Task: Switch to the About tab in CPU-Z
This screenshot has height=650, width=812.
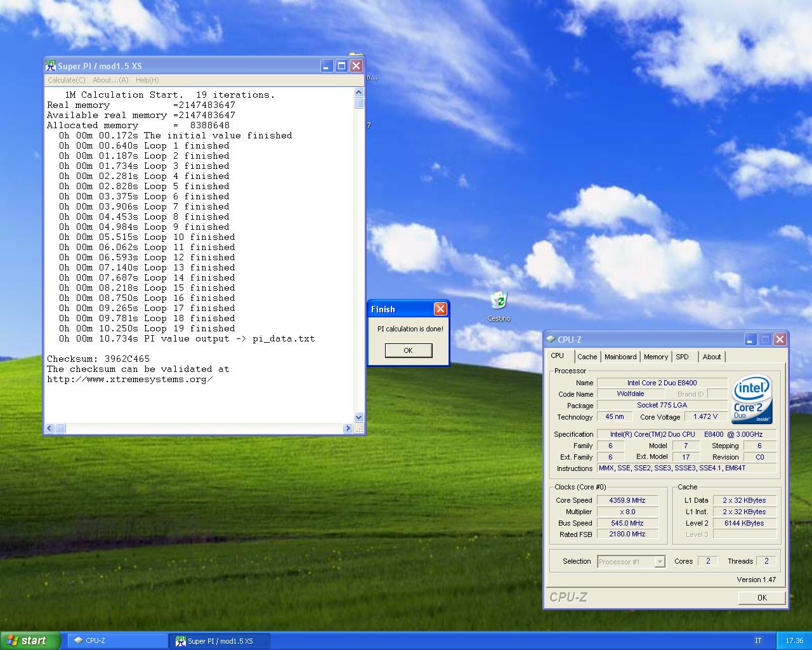Action: coord(711,357)
